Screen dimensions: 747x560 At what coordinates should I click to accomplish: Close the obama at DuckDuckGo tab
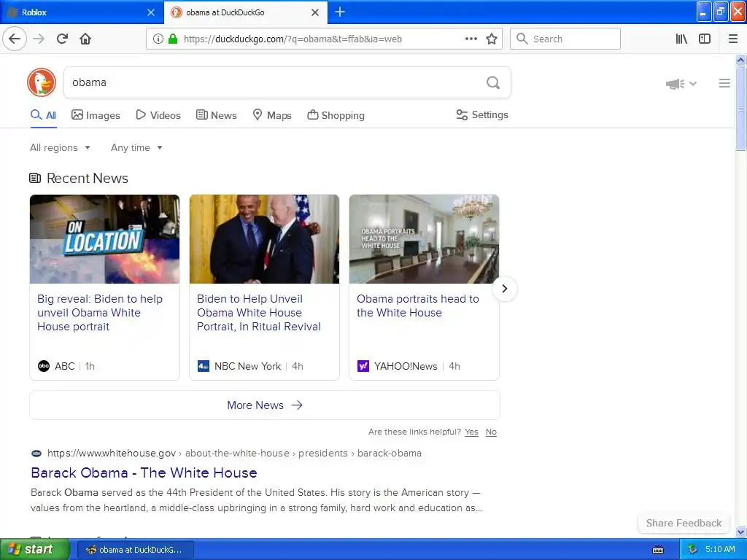click(x=315, y=12)
